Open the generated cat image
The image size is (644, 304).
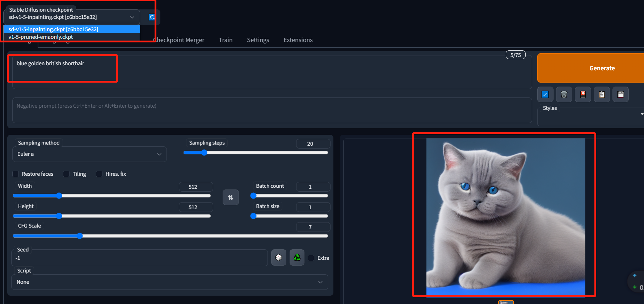506,217
